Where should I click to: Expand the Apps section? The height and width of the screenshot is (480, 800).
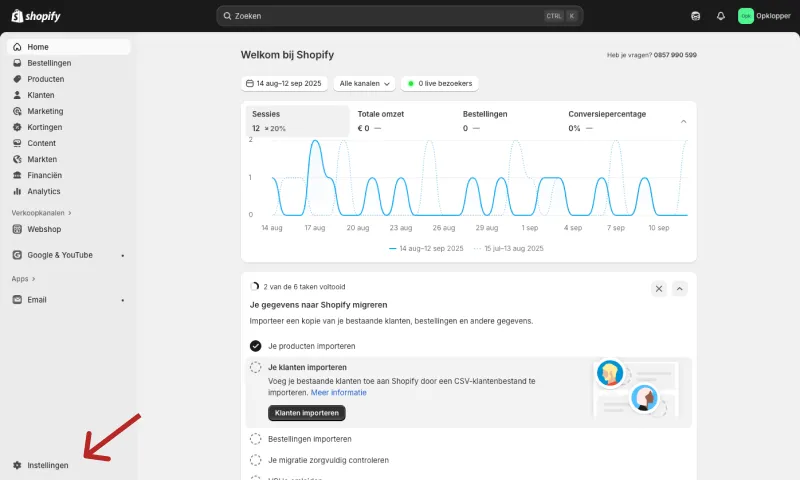pos(23,279)
